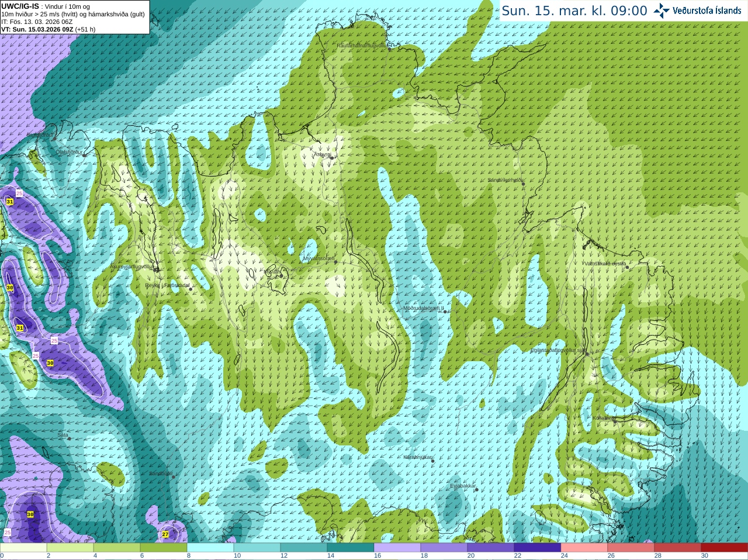Click the Reykir í Fnjóskadal station label
748x560 pixels.
168,285
